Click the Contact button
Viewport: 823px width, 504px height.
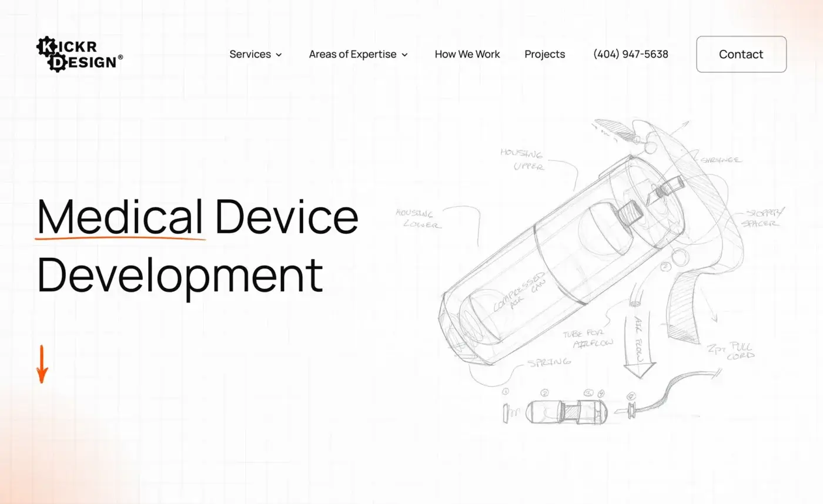click(741, 54)
